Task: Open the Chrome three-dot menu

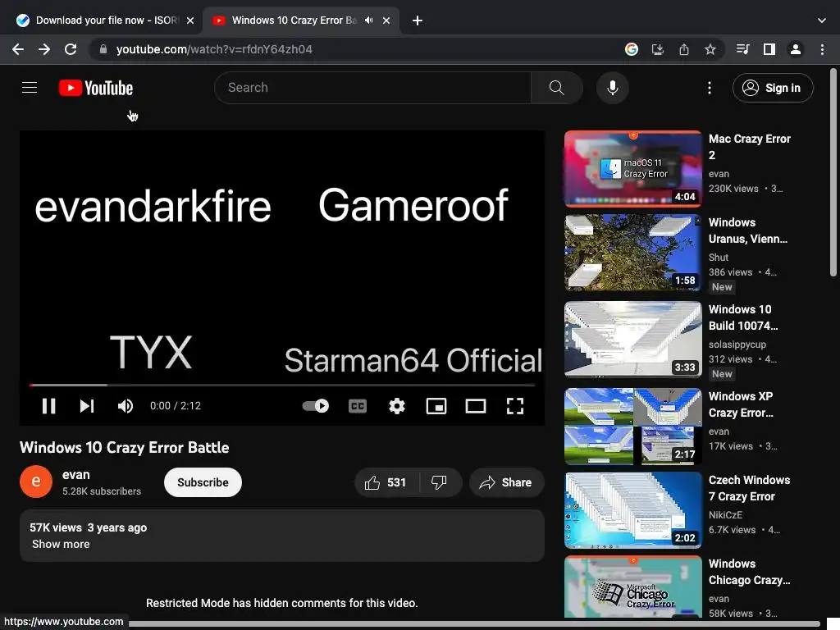Action: (x=822, y=49)
